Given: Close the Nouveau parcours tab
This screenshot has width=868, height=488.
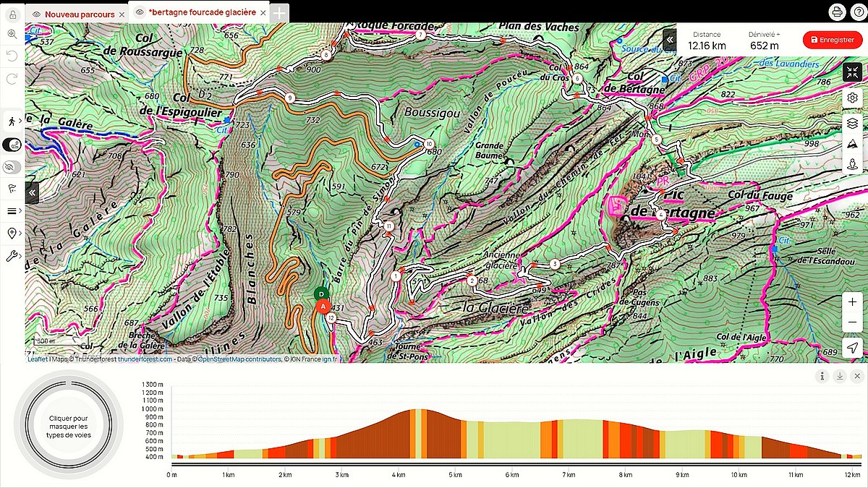Looking at the screenshot, I should 122,14.
